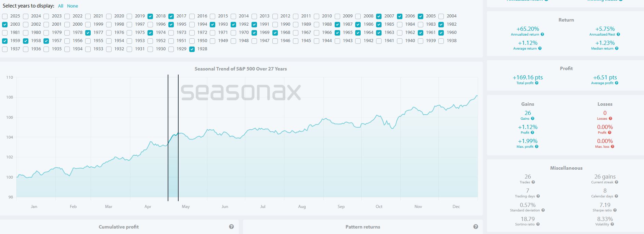Click the help icon beside Gains label
Screen dimensions: 644x234
pos(532,119)
